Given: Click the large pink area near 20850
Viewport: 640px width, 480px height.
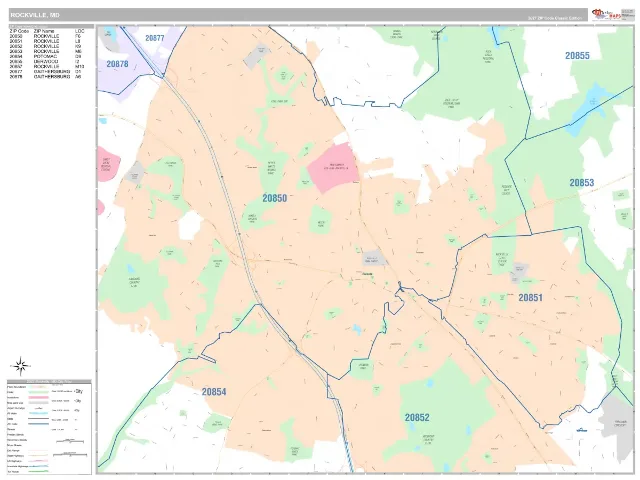Looking at the screenshot, I should pyautogui.click(x=333, y=168).
